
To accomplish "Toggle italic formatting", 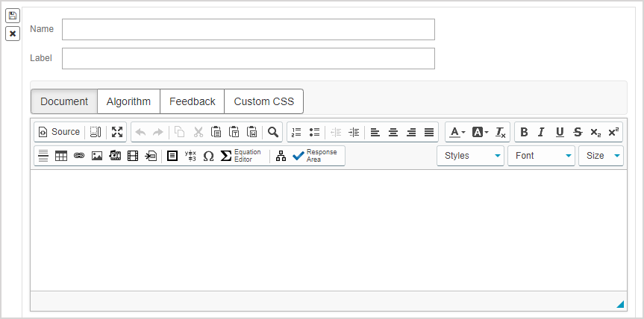I will [x=542, y=132].
